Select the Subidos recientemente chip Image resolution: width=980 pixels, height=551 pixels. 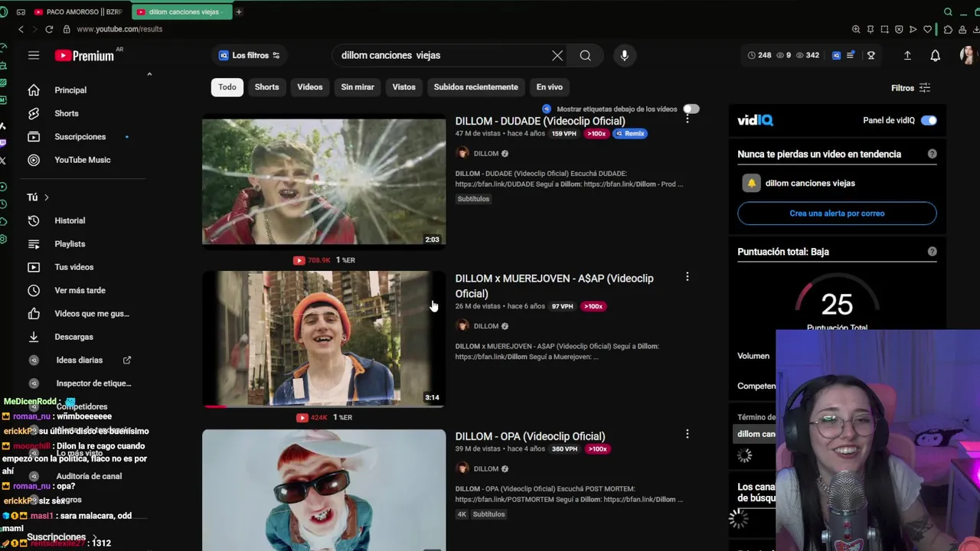pyautogui.click(x=475, y=87)
